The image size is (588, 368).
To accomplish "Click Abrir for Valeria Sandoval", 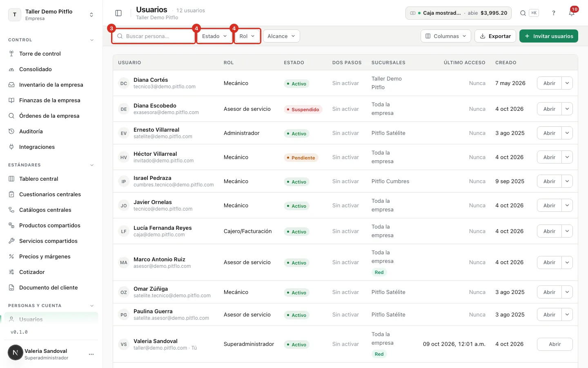I will coord(555,344).
